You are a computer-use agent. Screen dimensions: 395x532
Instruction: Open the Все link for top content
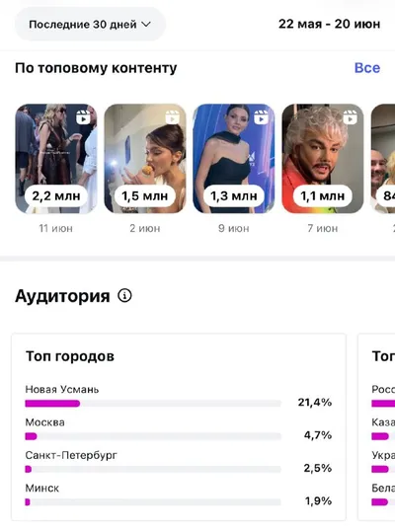tap(367, 68)
